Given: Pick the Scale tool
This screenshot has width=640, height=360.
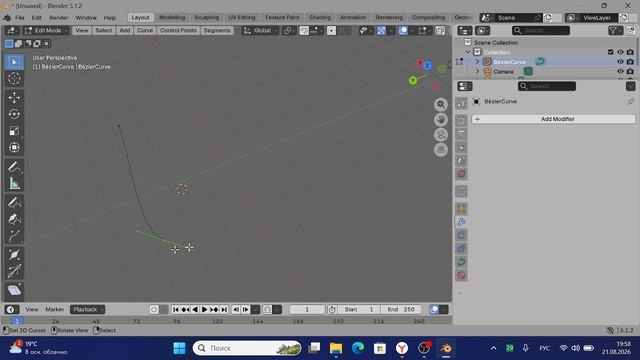Looking at the screenshot, I should [x=14, y=131].
